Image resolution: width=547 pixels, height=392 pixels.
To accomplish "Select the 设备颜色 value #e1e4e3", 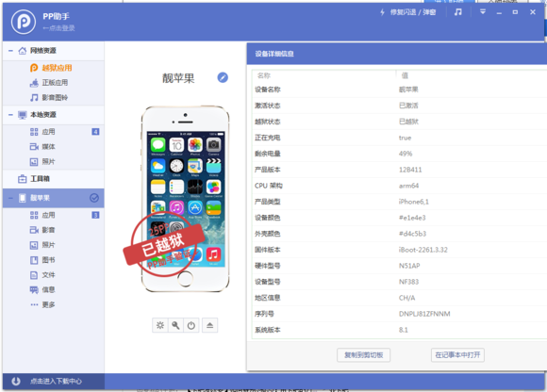I will tap(412, 218).
